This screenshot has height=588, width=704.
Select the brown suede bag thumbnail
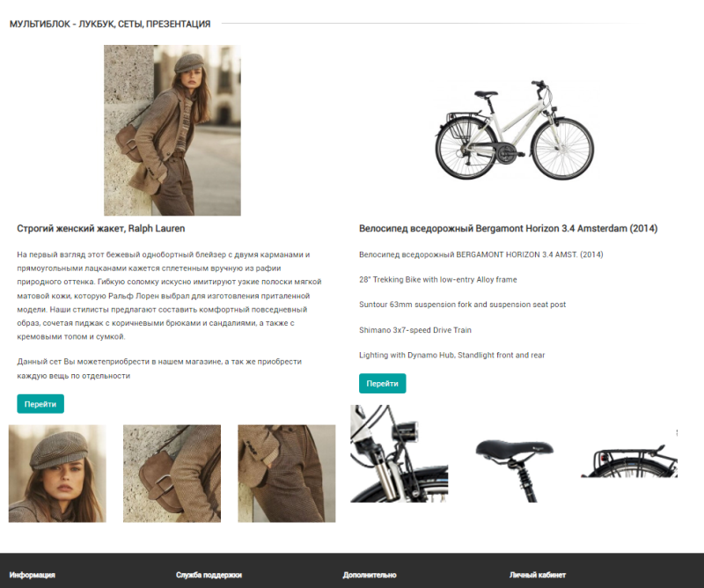[x=172, y=474]
